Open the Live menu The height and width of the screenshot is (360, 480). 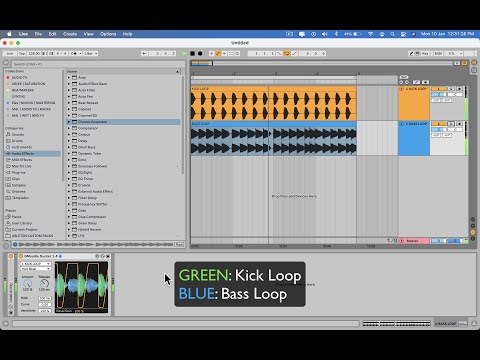23,34
